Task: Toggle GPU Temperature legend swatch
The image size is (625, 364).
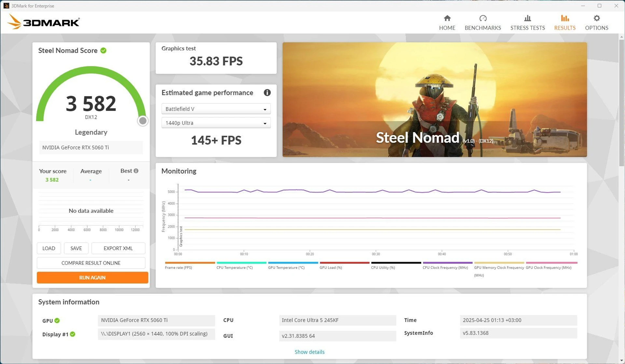Action: [x=293, y=263]
